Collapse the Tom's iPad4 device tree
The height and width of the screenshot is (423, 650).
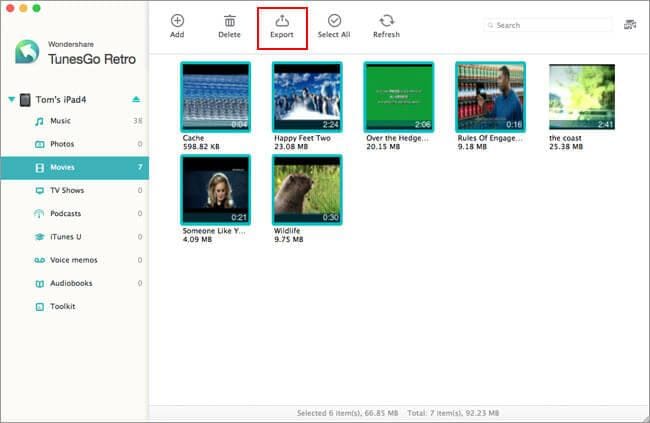[12, 100]
